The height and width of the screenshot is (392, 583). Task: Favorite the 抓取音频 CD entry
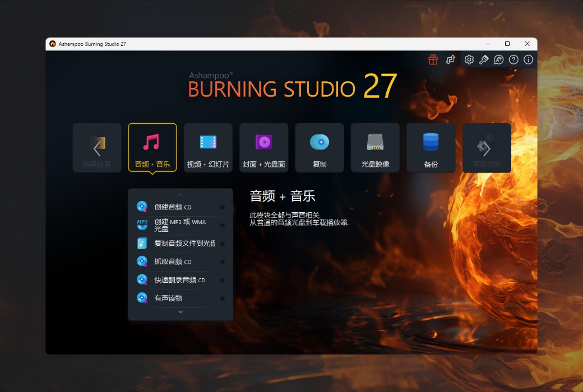point(223,261)
